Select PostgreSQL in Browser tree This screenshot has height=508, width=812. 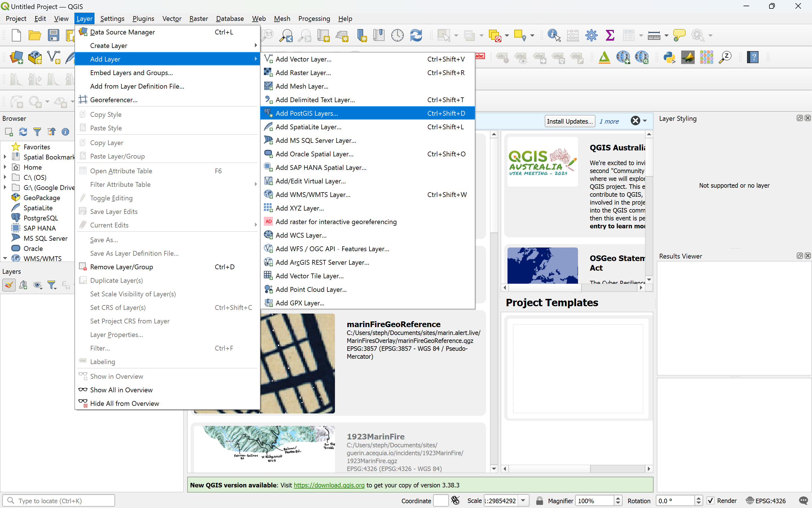click(x=41, y=218)
